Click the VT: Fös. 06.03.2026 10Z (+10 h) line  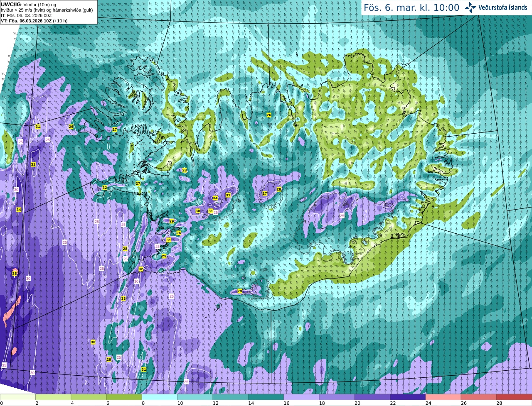tap(34, 21)
